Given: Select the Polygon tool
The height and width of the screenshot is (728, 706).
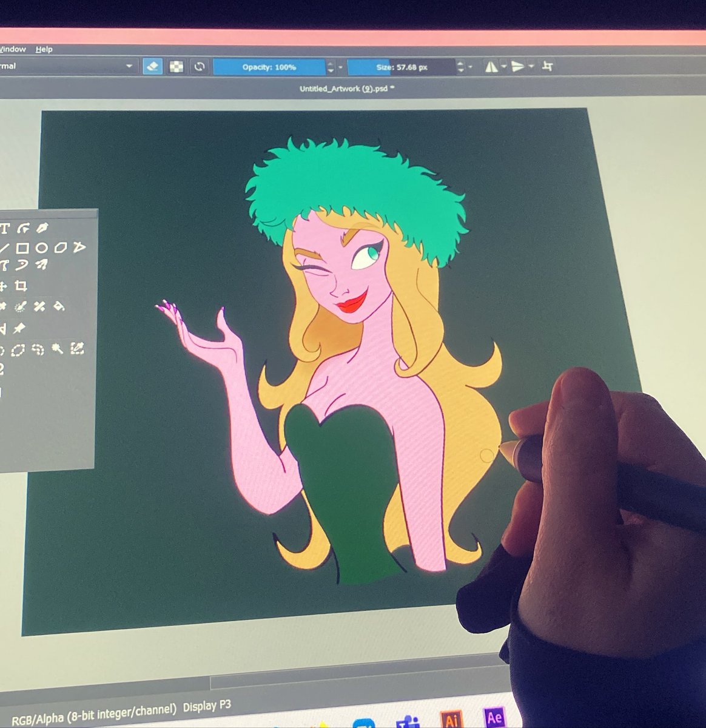Looking at the screenshot, I should (x=61, y=248).
